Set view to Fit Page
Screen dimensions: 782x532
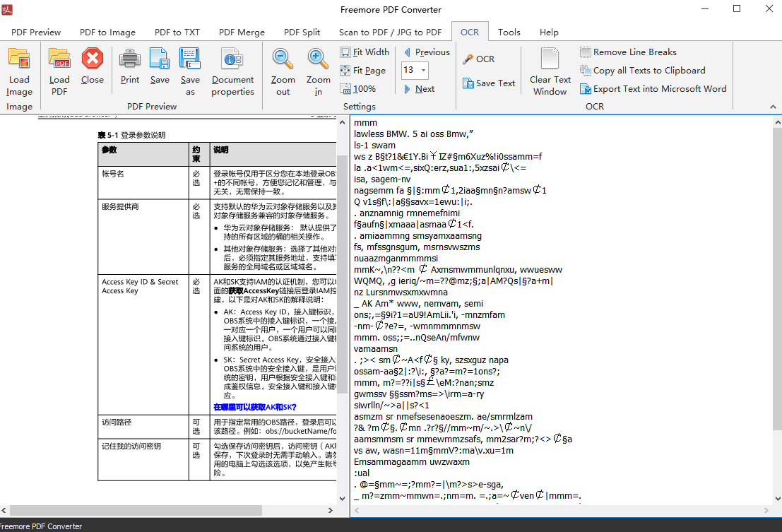click(x=363, y=71)
